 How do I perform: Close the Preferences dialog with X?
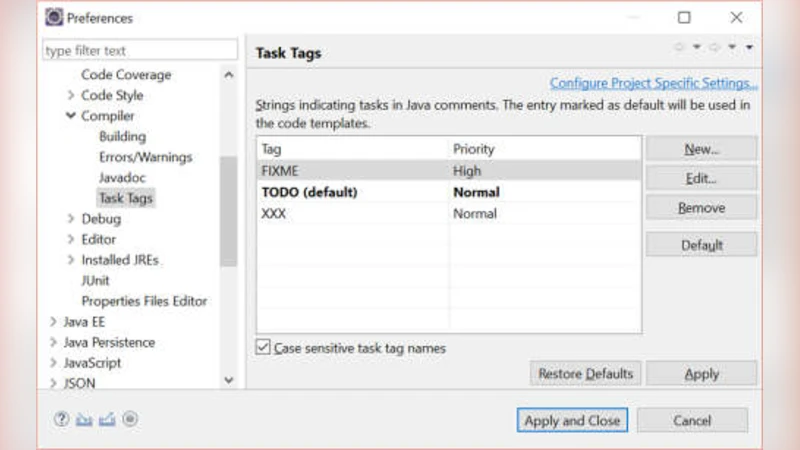pyautogui.click(x=736, y=17)
